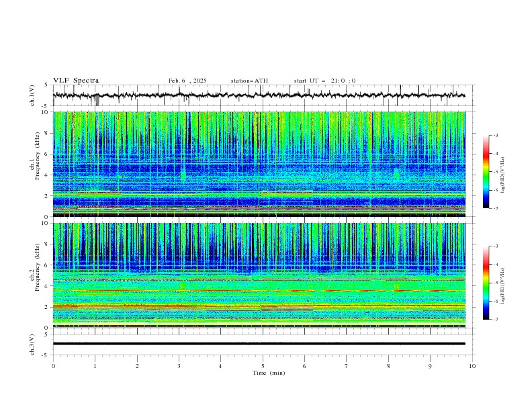Click the "5" tick on the time axis
This screenshot has width=532, height=411.
[263, 366]
